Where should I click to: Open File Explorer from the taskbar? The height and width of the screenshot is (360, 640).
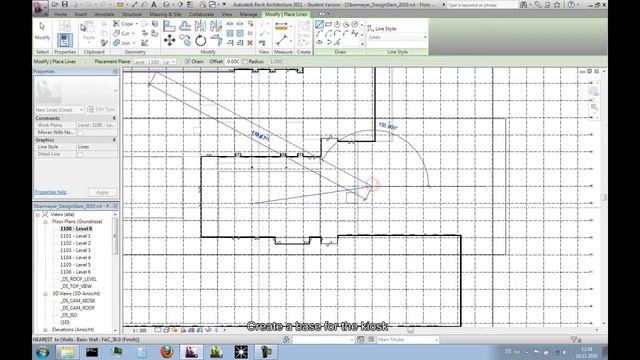click(x=67, y=352)
